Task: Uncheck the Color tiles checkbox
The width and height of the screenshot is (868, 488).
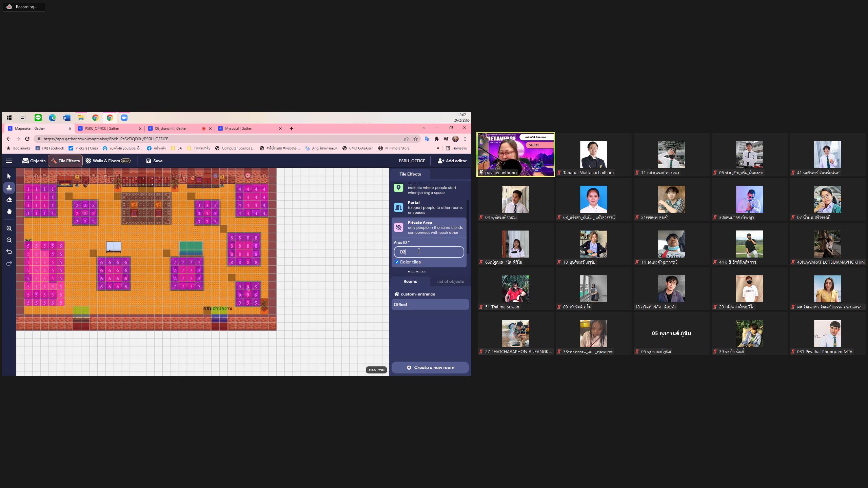Action: 397,262
